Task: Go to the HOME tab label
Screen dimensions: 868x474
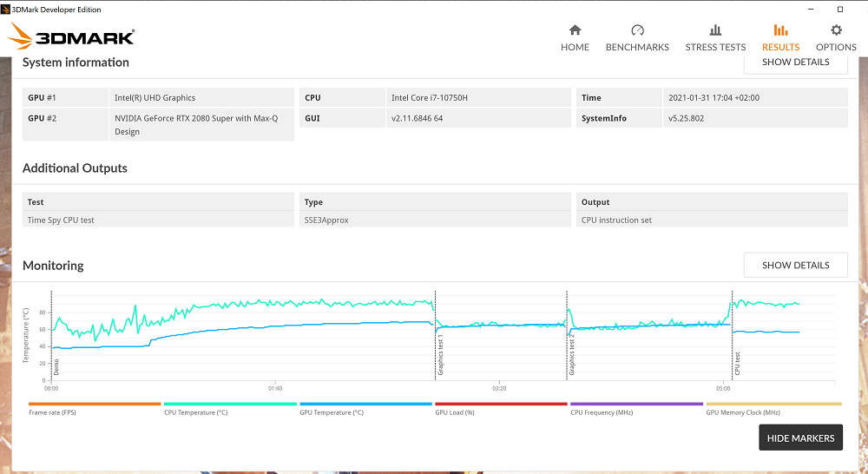Action: pos(575,47)
